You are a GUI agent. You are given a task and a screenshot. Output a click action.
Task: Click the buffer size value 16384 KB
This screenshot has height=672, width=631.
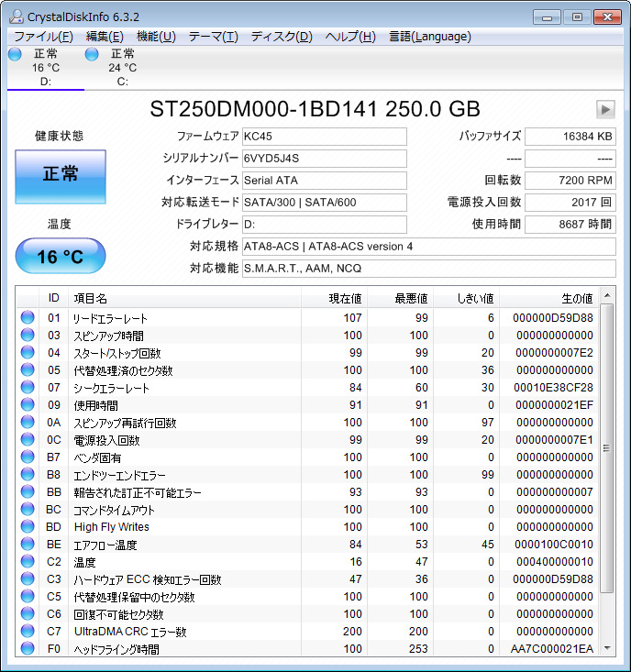point(570,137)
